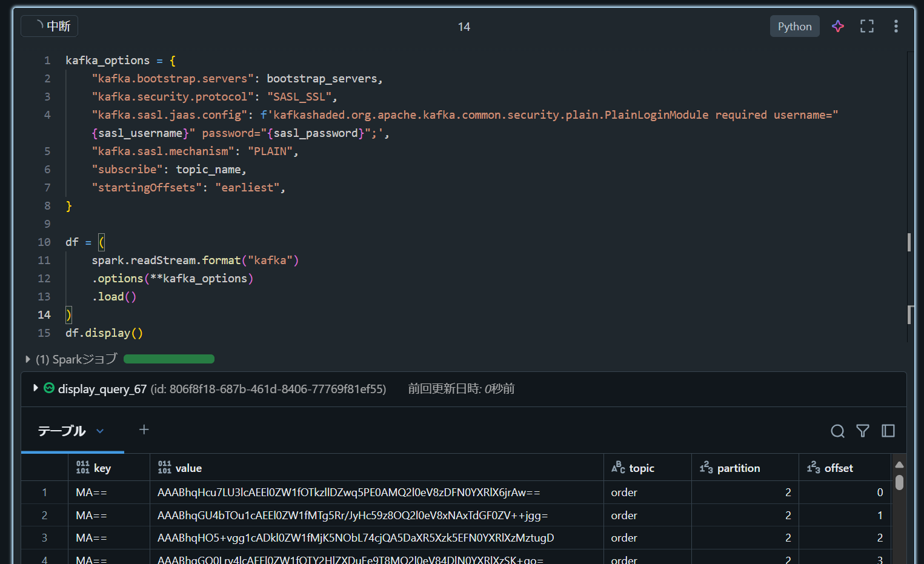Screen dimensions: 924x564
Task: Click string type icon in topic header
Action: click(x=618, y=467)
